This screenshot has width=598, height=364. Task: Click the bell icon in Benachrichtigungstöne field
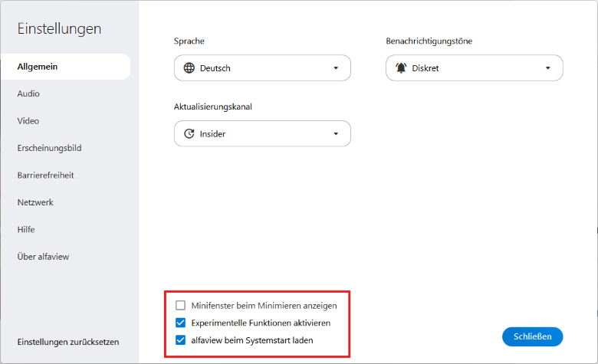tap(401, 68)
